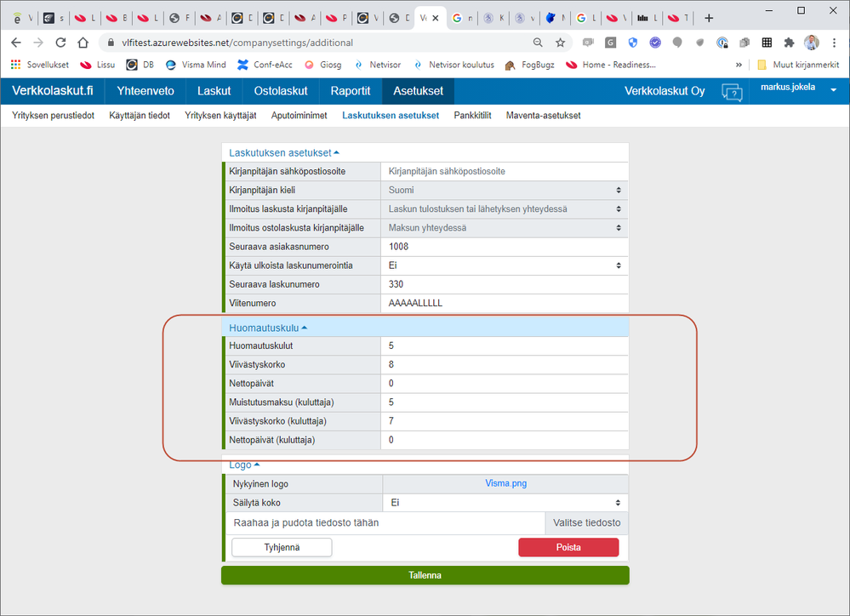The image size is (850, 616).
Task: Open the help chat bubble icon
Action: pyautogui.click(x=731, y=92)
